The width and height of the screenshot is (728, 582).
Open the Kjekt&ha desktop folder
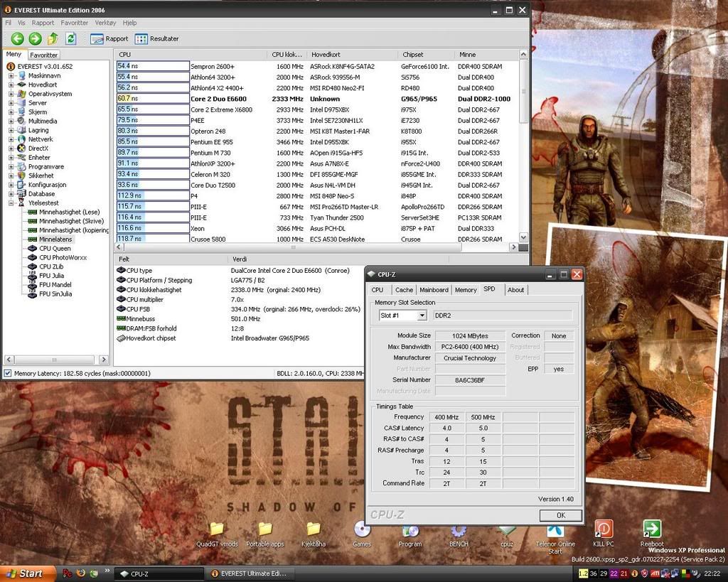tap(314, 534)
